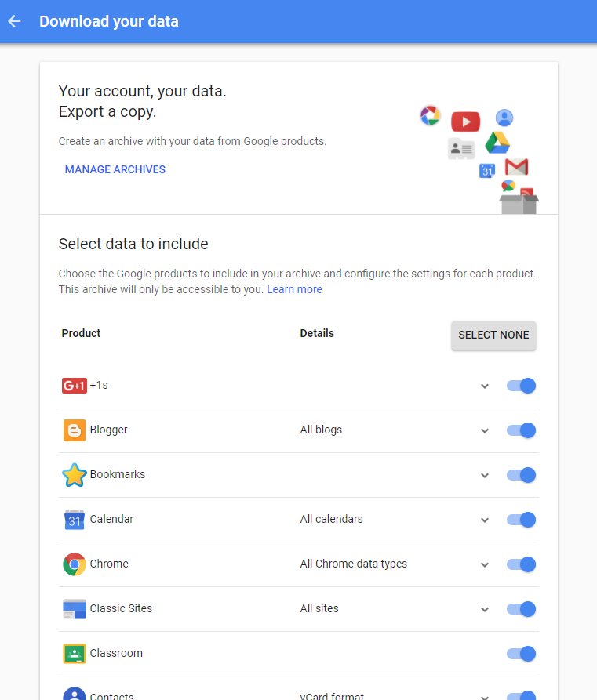Expand Calendar options chevron
Image resolution: width=597 pixels, height=700 pixels.
485,520
